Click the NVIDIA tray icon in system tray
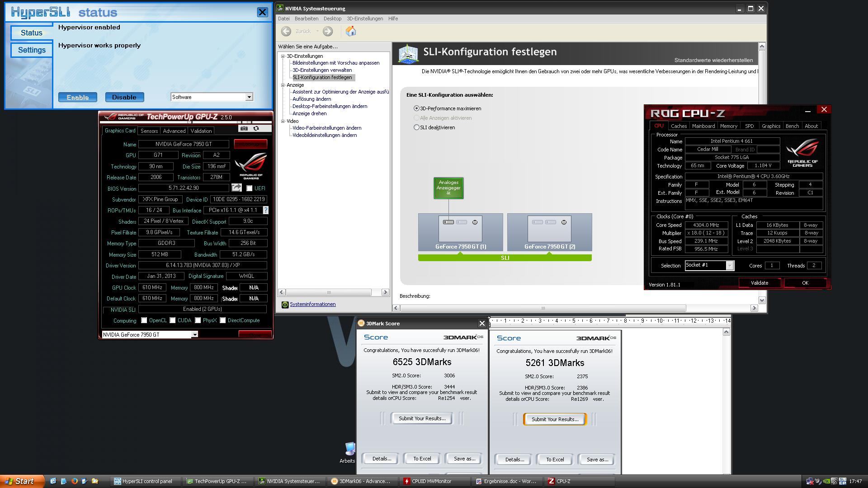Image resolution: width=868 pixels, height=488 pixels. tap(826, 481)
